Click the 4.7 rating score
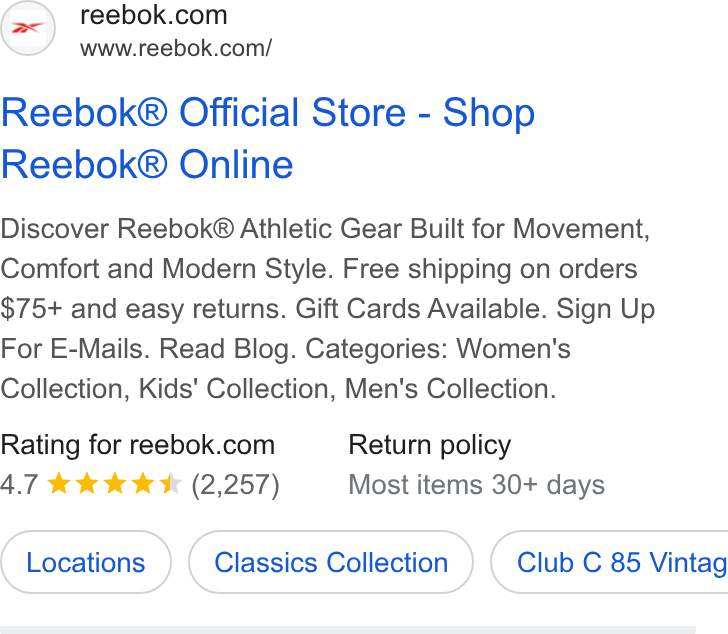The image size is (728, 634). click(19, 485)
